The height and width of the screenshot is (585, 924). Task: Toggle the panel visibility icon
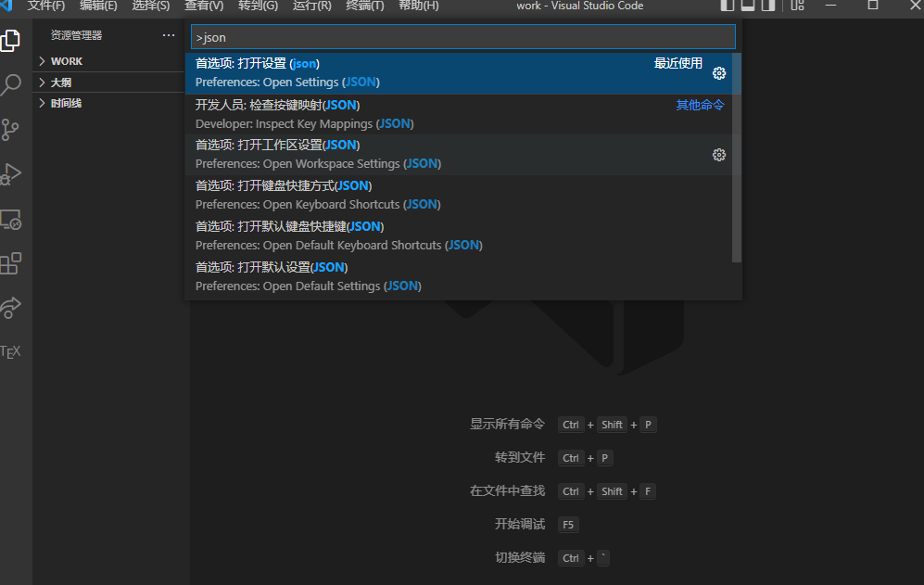click(749, 6)
